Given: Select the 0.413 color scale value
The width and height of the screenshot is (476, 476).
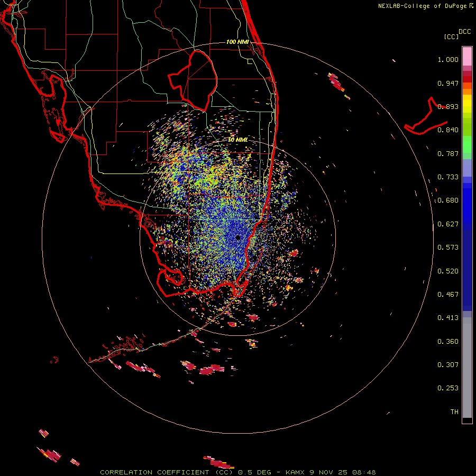Looking at the screenshot, I should point(448,318).
